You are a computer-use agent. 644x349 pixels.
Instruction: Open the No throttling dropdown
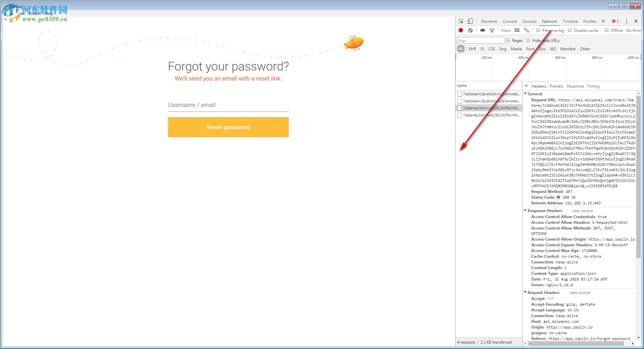633,30
